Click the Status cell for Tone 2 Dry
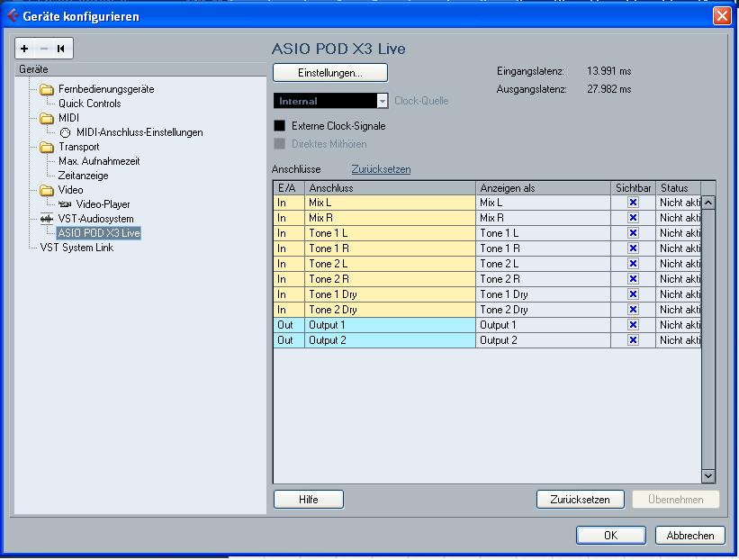739x560 pixels. (678, 309)
